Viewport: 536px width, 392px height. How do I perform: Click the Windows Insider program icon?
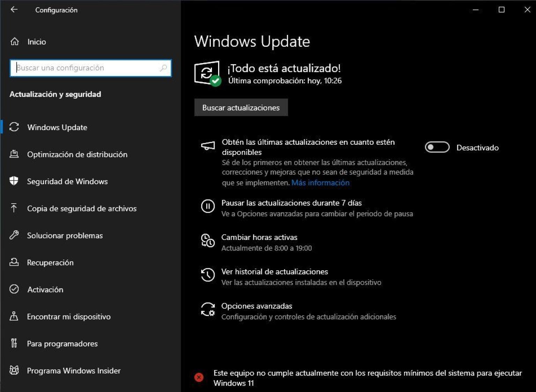tap(14, 370)
